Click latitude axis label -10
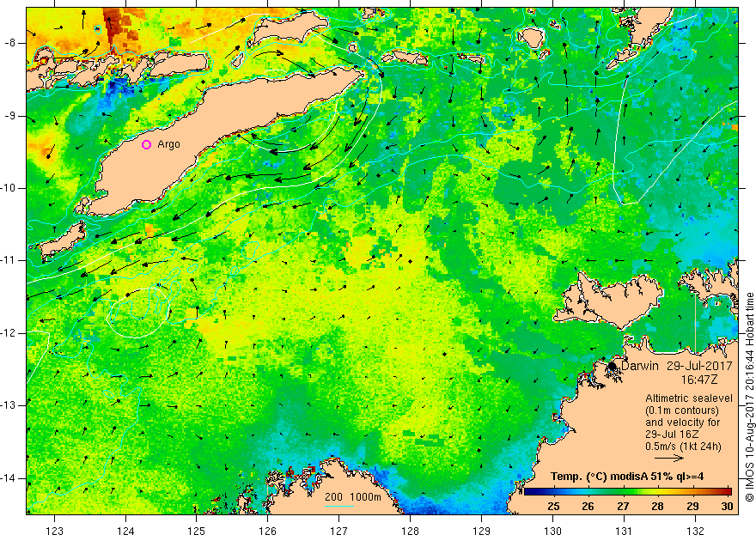756x541 pixels. click(x=9, y=188)
